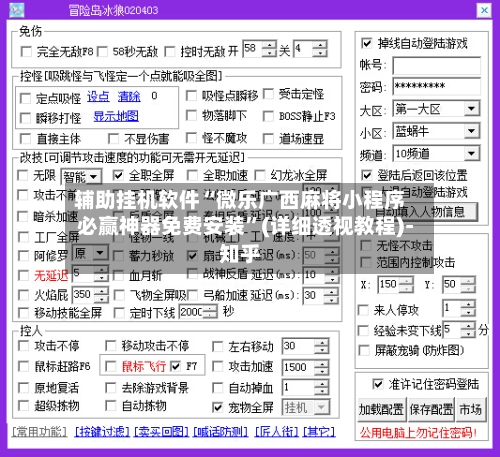Screen dimensions: 500x457
Task: Switch to 匠人街 tab
Action: click(276, 432)
